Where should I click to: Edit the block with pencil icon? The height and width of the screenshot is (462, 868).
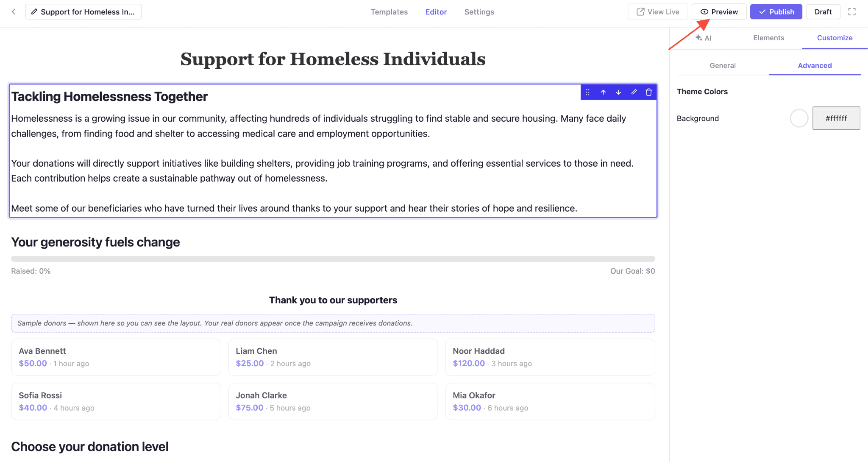[634, 92]
